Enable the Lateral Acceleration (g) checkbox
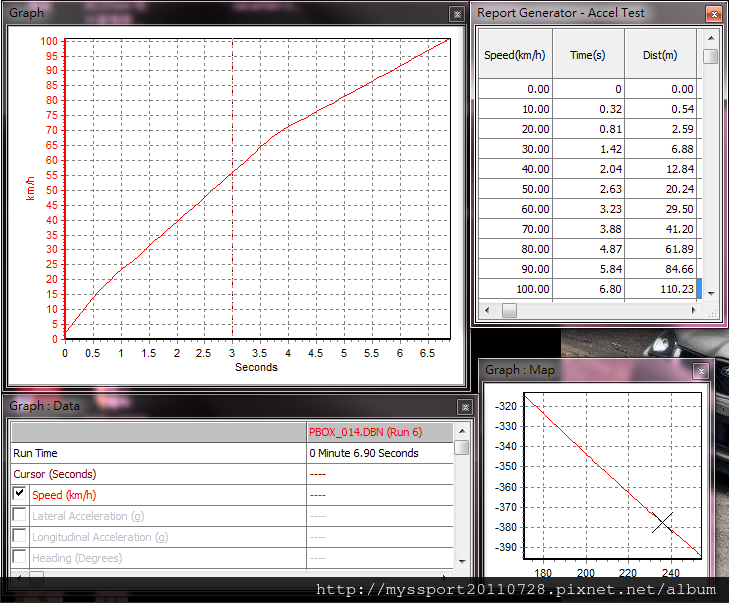The image size is (729, 603). (20, 514)
